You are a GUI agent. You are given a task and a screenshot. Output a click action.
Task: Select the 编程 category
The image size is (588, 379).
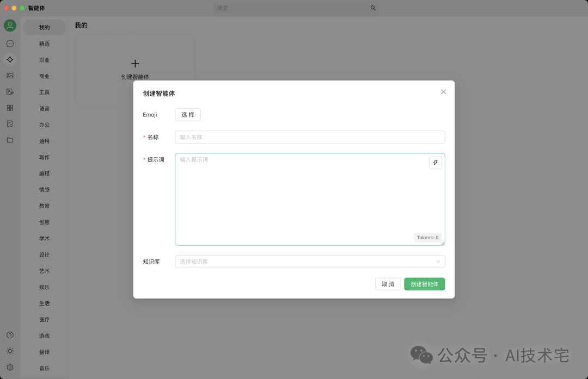(44, 173)
